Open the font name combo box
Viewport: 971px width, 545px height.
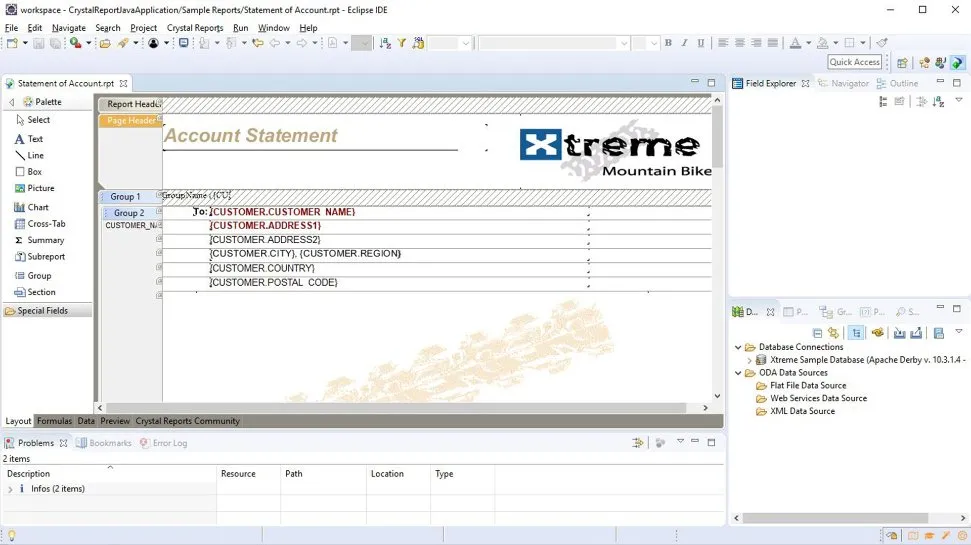tap(554, 43)
